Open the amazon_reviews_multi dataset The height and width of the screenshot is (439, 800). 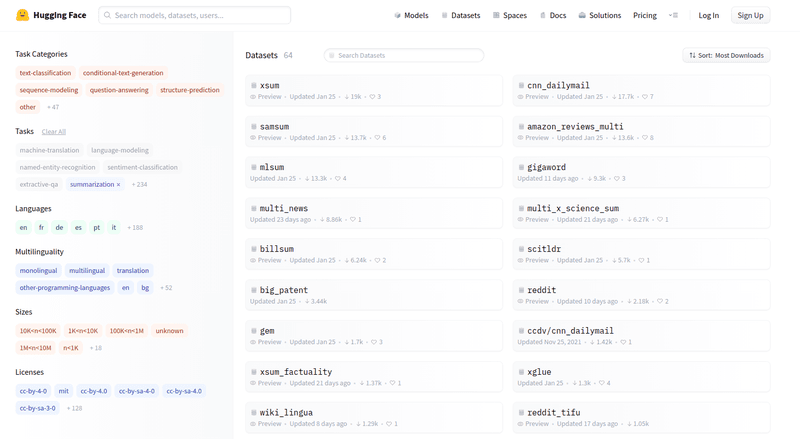[641, 131]
